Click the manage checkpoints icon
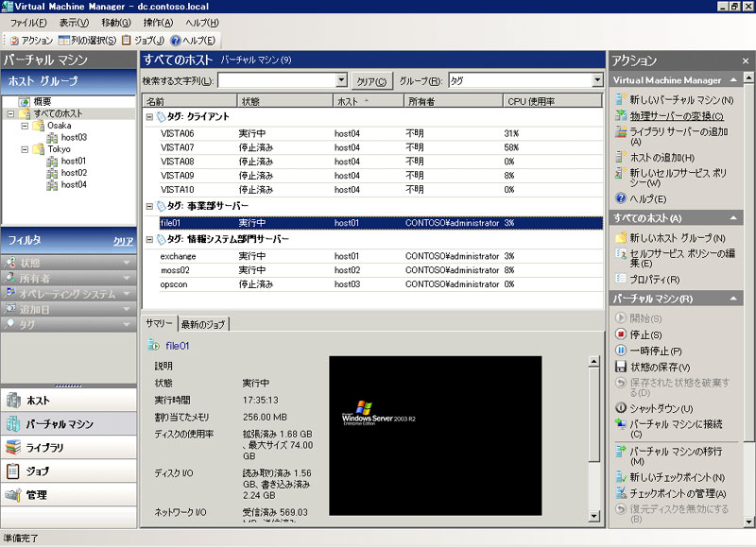756x548 pixels. (621, 493)
